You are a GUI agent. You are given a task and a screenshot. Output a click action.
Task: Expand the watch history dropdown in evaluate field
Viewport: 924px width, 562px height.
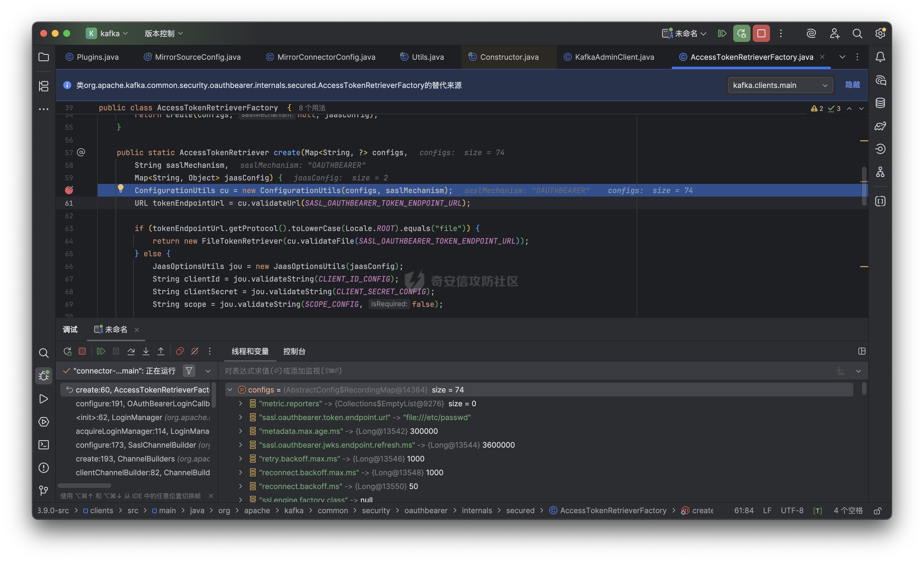[x=858, y=371]
